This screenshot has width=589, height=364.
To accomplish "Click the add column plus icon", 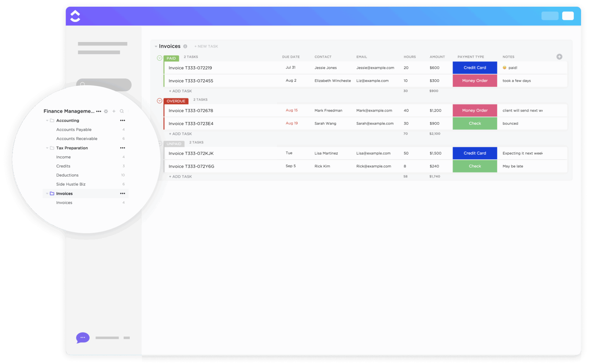I will coord(559,57).
